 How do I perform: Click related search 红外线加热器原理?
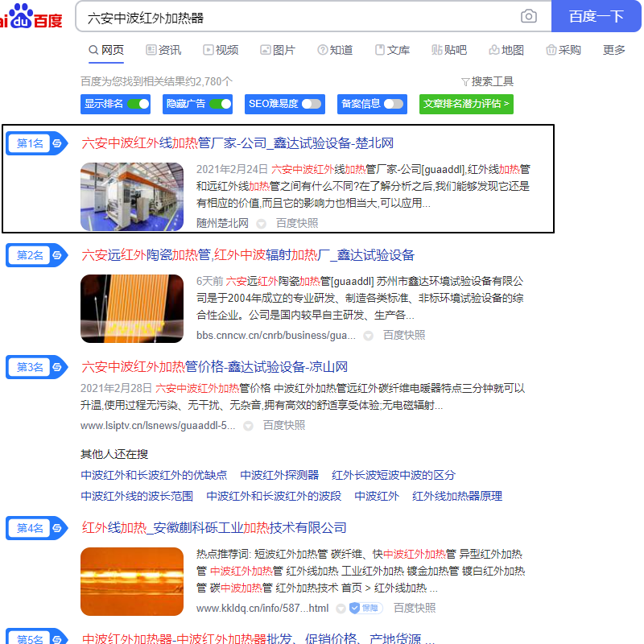pos(456,496)
